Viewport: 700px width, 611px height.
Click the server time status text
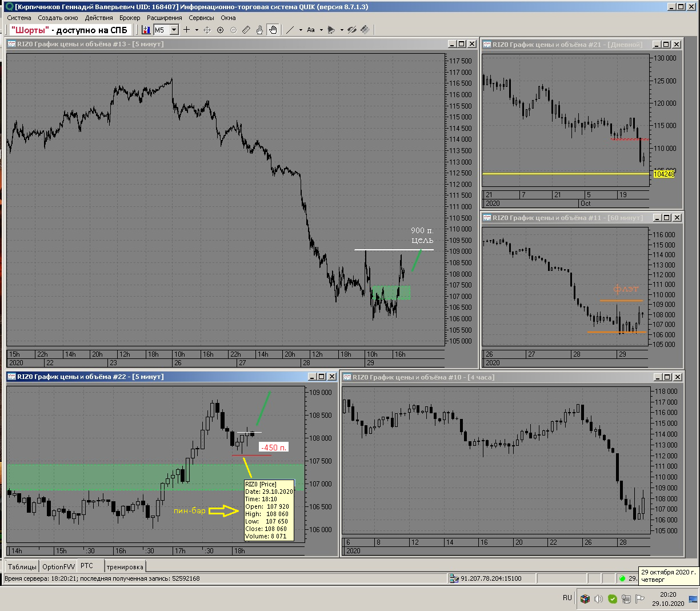[x=102, y=578]
